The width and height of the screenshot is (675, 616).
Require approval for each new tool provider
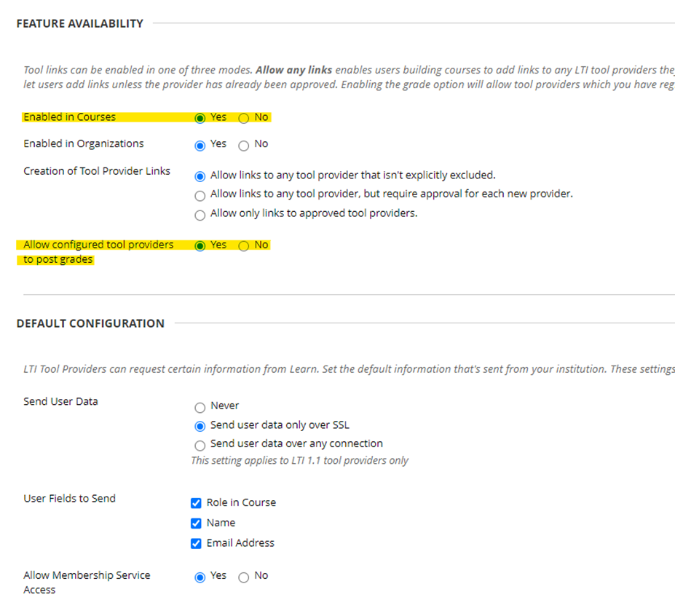[x=200, y=195]
